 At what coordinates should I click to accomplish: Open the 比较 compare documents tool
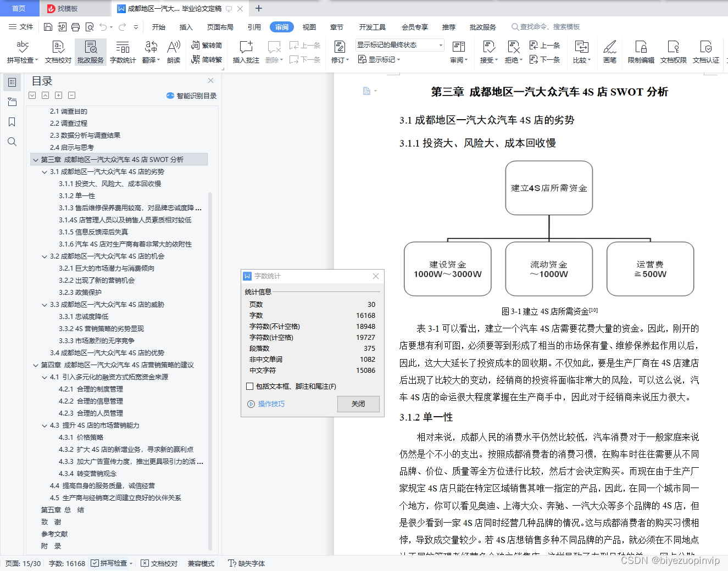581,52
